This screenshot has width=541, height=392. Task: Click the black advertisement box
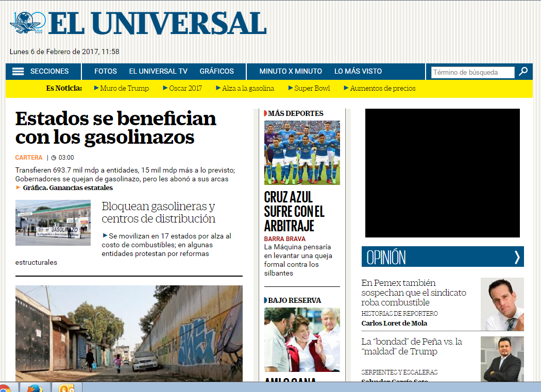coord(442,173)
